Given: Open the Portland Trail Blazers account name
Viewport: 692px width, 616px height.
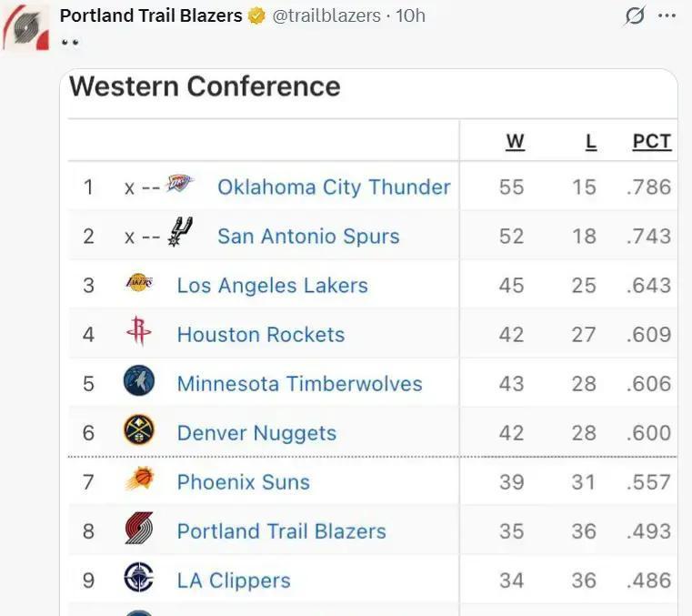Looking at the screenshot, I should click(x=151, y=15).
